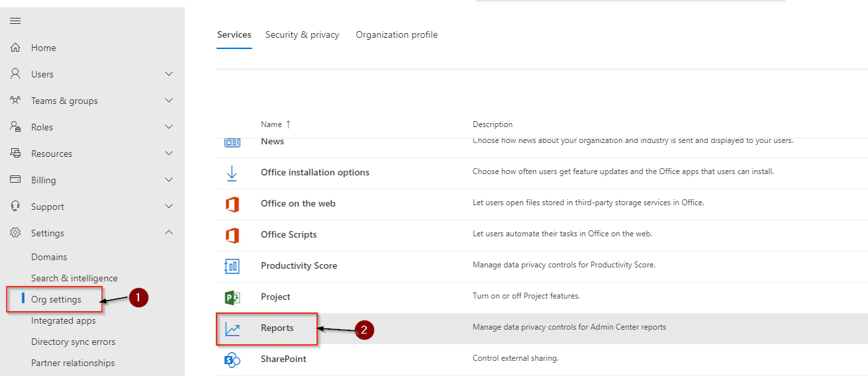The width and height of the screenshot is (868, 376).
Task: Click the Description column header
Action: (x=493, y=124)
